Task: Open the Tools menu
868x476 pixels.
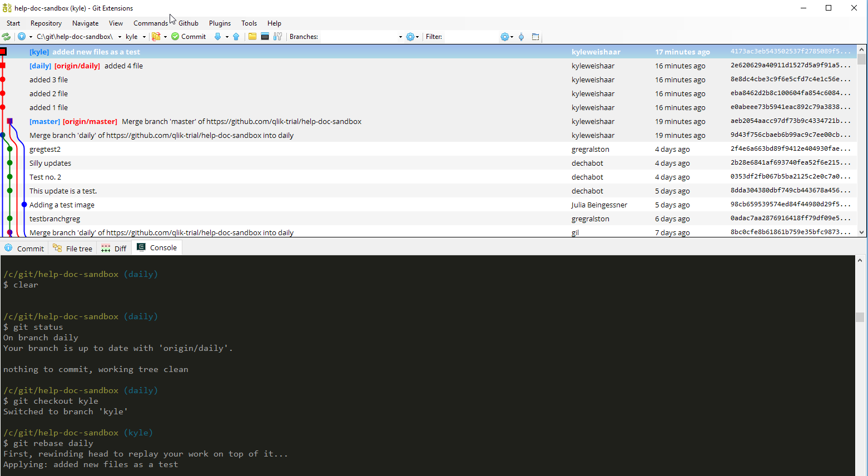Action: 249,23
